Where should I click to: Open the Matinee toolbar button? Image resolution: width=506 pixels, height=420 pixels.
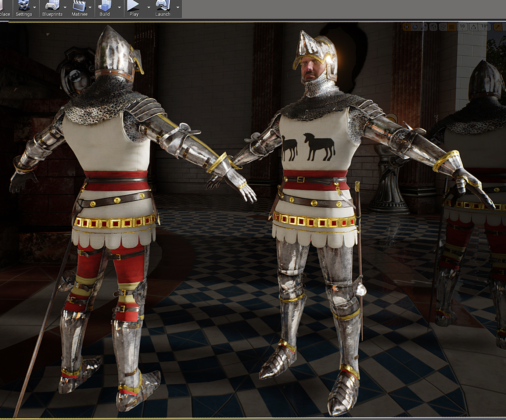(x=79, y=9)
